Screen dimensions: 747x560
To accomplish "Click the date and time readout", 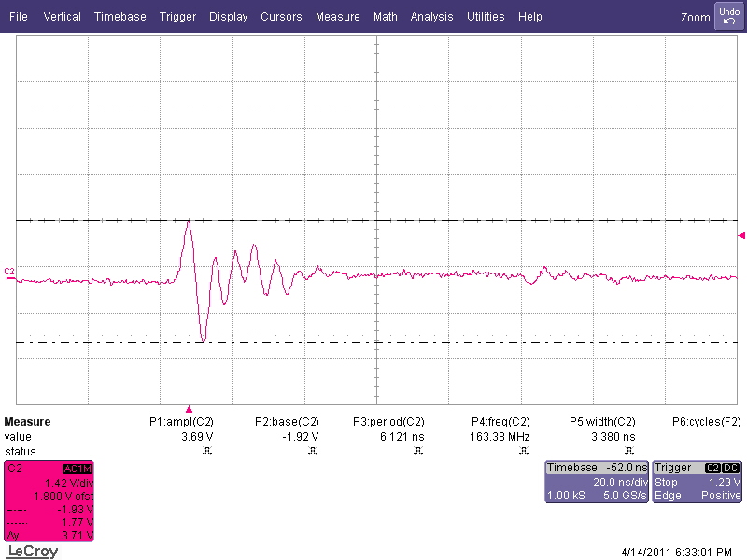I will point(676,553).
